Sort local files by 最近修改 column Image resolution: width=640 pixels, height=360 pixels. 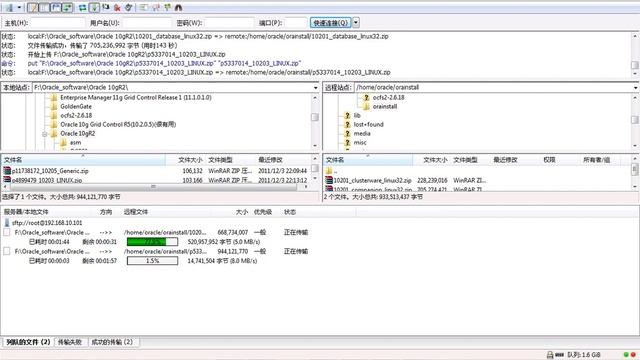click(x=282, y=160)
